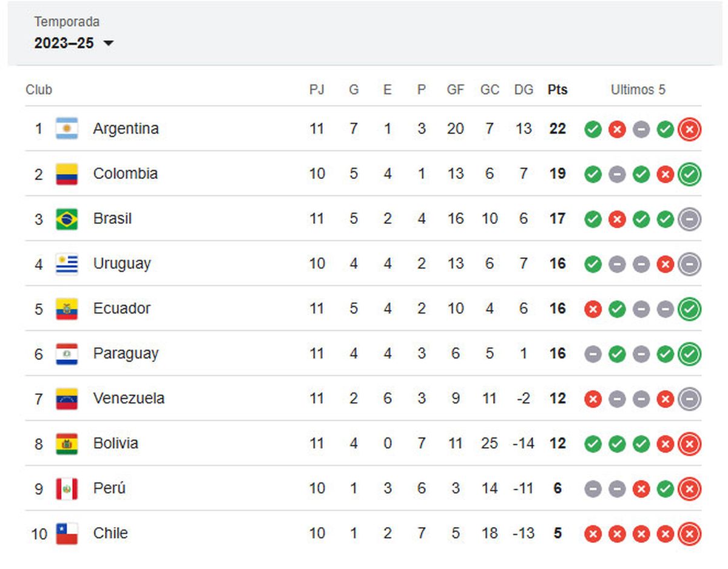Click the Uruguay flag icon
The height and width of the screenshot is (569, 728).
[x=67, y=264]
